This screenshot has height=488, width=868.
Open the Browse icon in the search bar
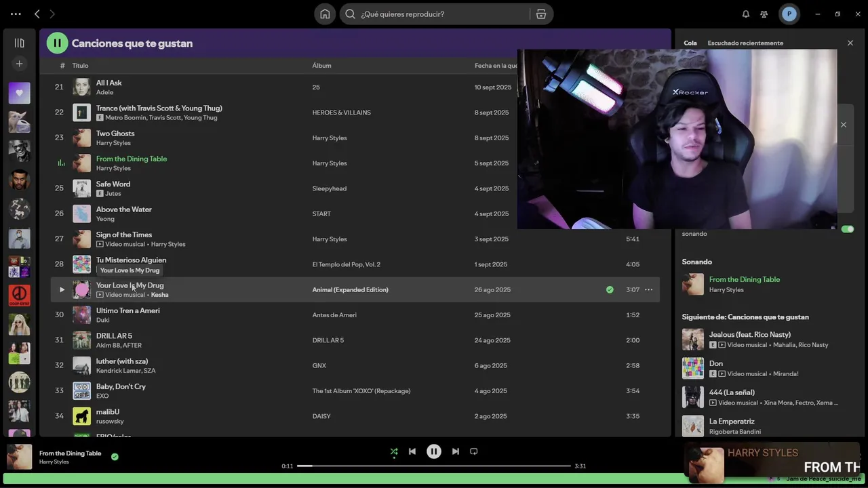click(x=541, y=14)
